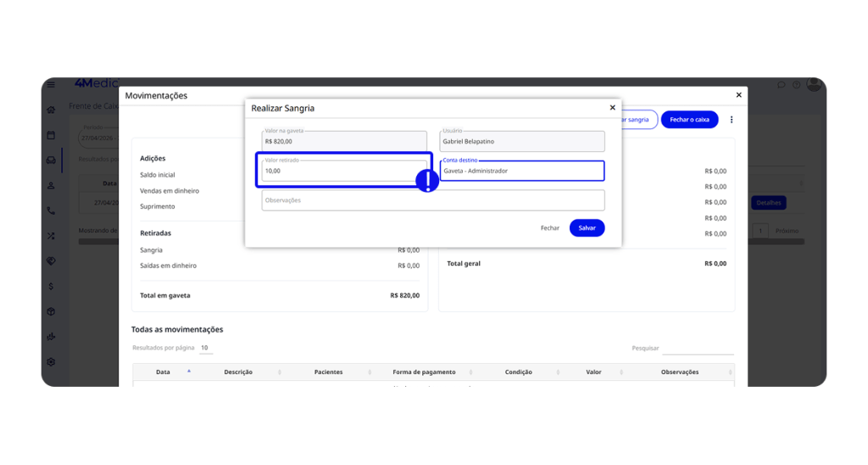Close the Realizar Sangria dialog
Viewport: 868px width, 465px height.
point(613,108)
